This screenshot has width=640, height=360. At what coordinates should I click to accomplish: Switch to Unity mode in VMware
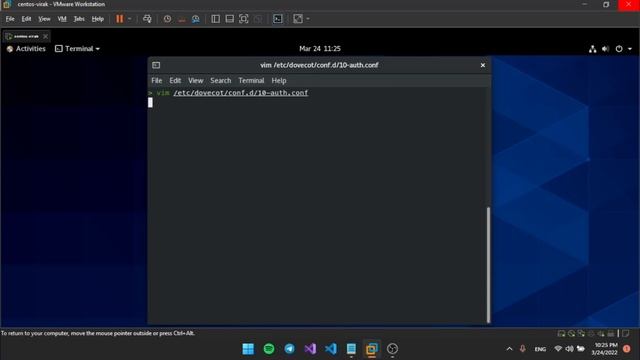click(258, 19)
